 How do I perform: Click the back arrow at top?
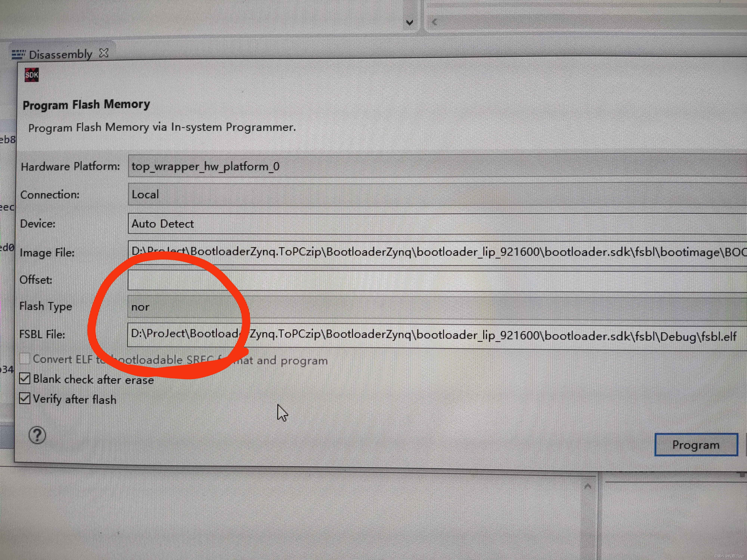[435, 22]
